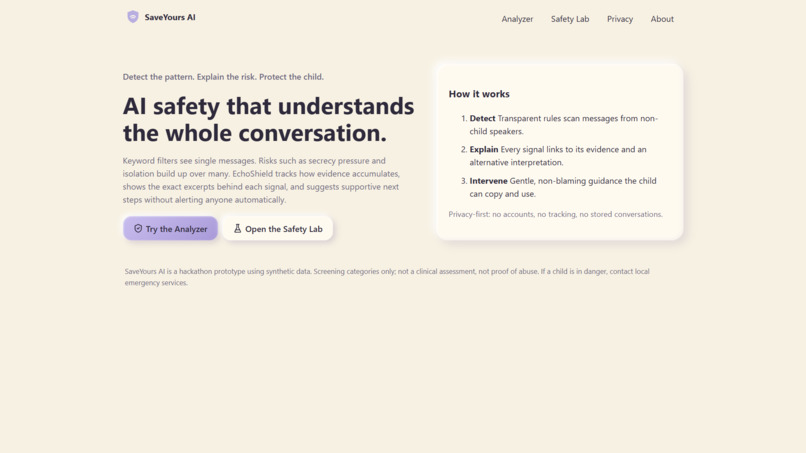Viewport: 806px width, 453px height.
Task: Click the hackathon prototype disclaimer text
Action: click(x=387, y=277)
